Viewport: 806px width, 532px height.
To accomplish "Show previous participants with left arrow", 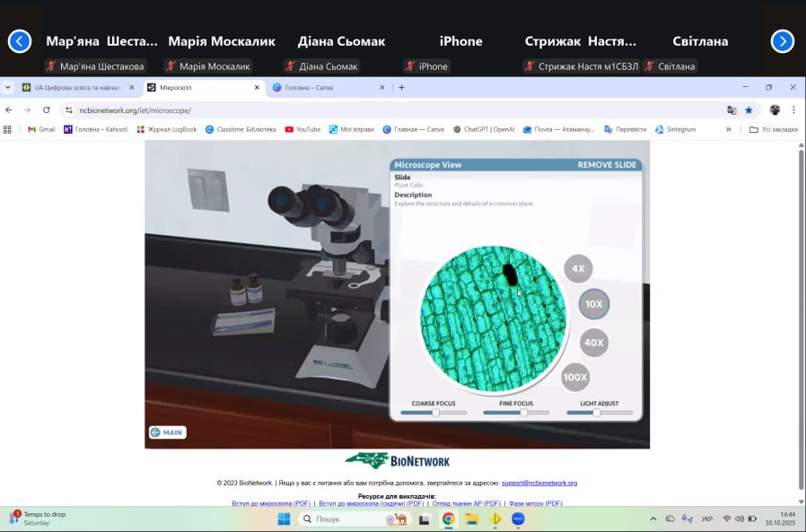I will (x=20, y=41).
